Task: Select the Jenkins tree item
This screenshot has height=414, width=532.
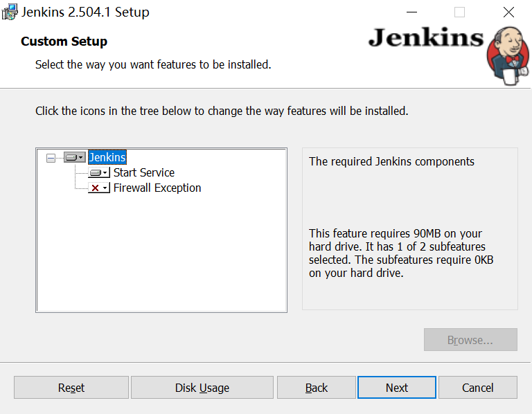Action: pyautogui.click(x=107, y=157)
